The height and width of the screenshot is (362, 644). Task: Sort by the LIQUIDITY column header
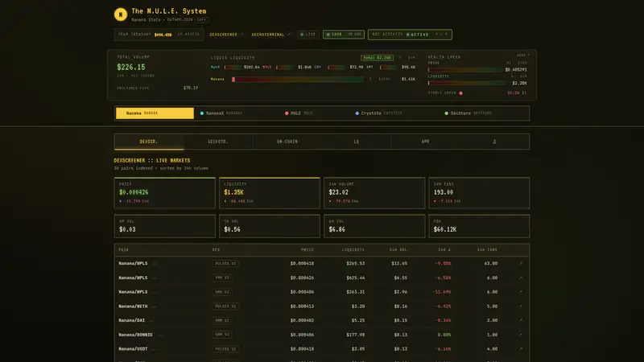click(353, 250)
